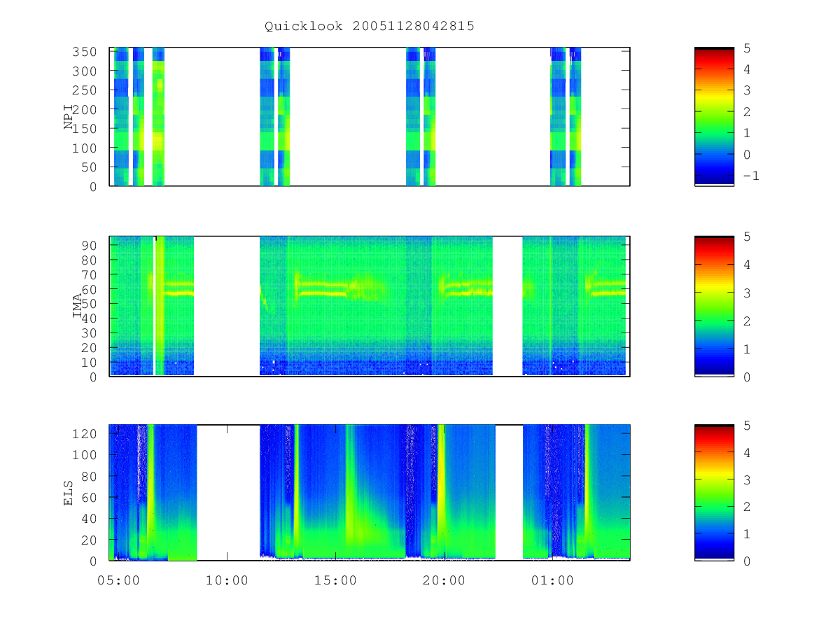Viewport: 840px width, 630px height.
Task: Click the 10:00 time tick label
Action: click(x=227, y=580)
